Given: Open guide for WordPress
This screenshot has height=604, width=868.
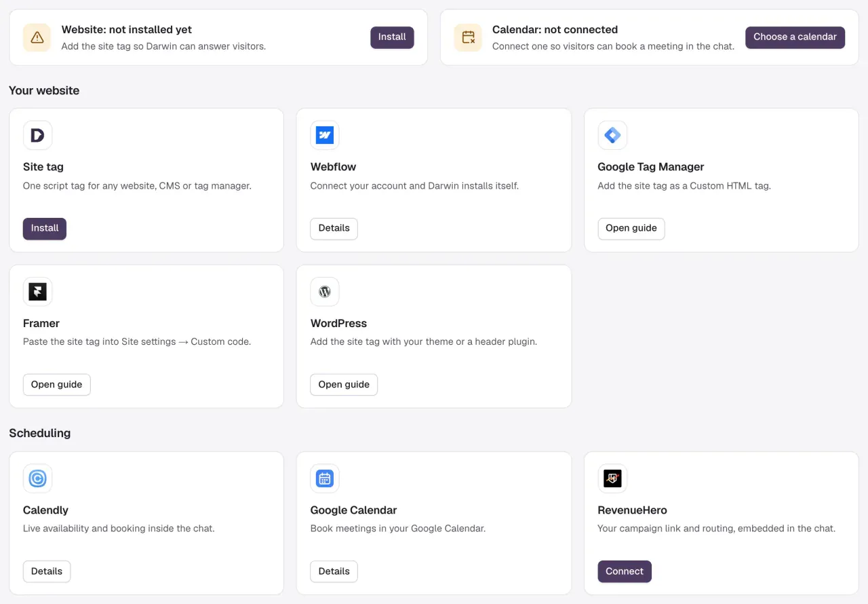Looking at the screenshot, I should tap(344, 385).
